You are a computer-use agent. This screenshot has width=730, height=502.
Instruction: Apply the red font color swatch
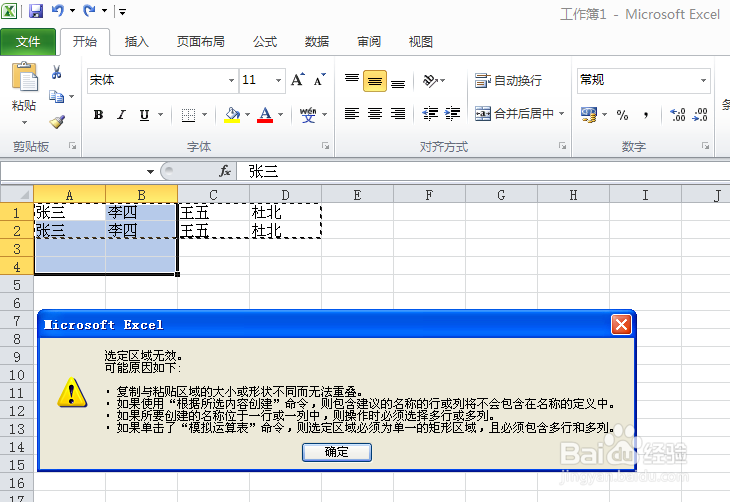click(265, 115)
